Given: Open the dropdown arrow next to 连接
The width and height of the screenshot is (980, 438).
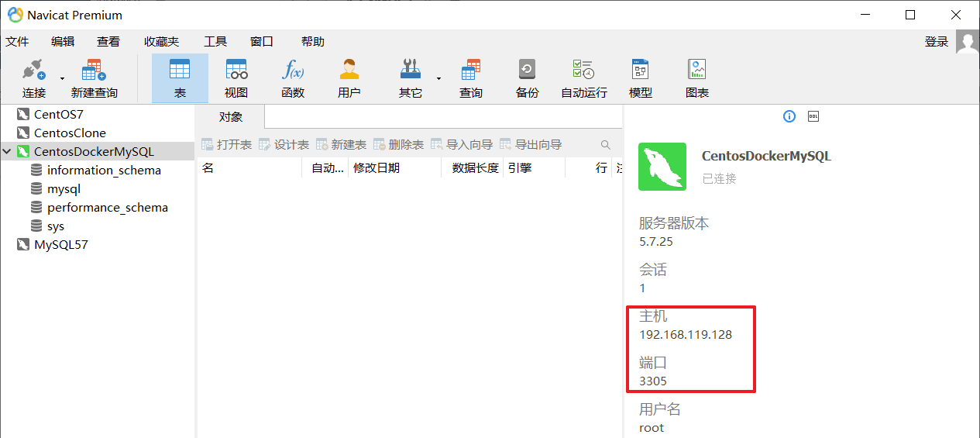Looking at the screenshot, I should pyautogui.click(x=62, y=78).
